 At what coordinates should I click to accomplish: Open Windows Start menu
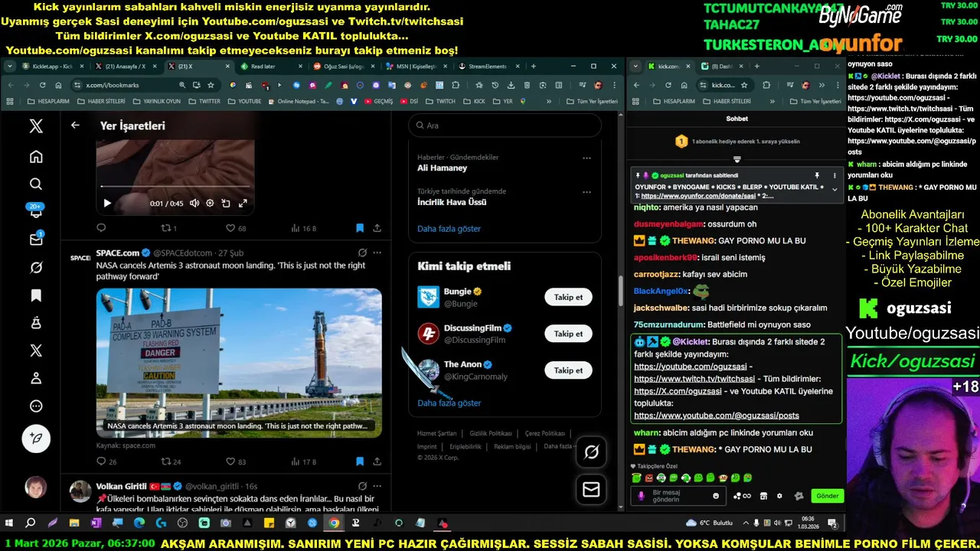click(x=8, y=523)
